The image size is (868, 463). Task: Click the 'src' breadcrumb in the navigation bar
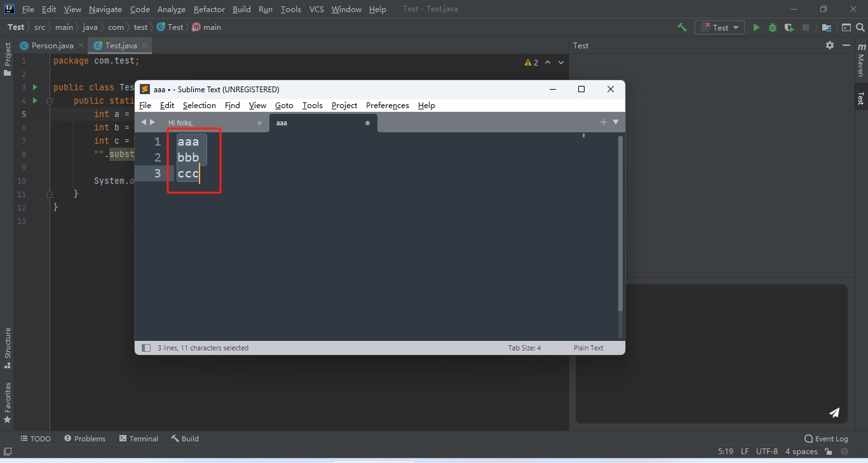click(39, 27)
